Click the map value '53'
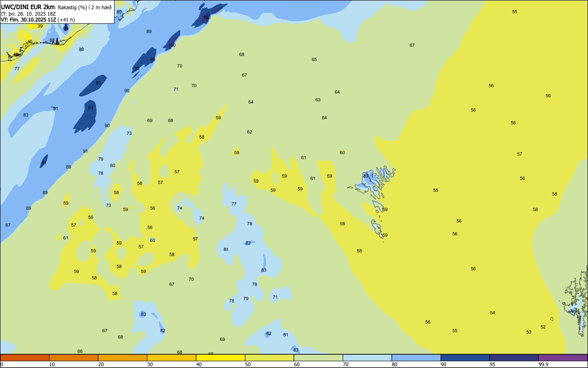This screenshot has height=368, width=588. click(x=529, y=332)
